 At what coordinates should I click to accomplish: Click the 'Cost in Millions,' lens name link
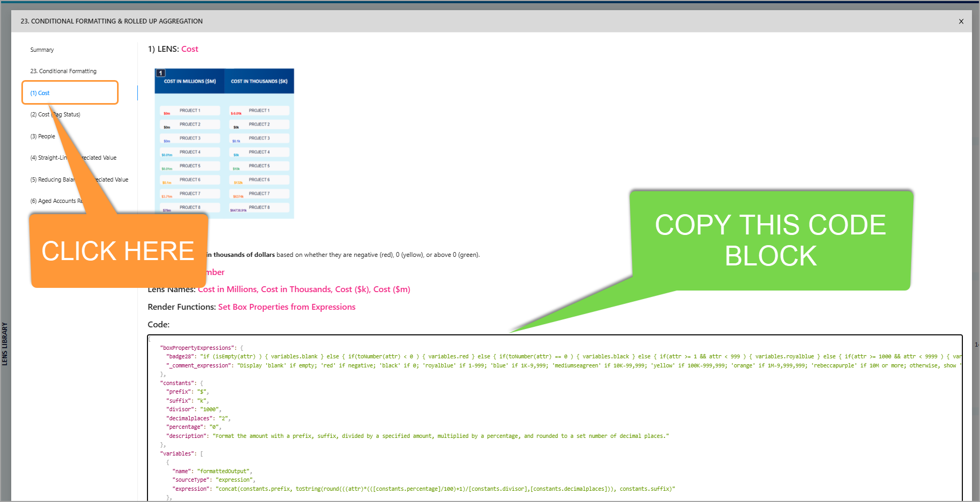[x=228, y=289]
